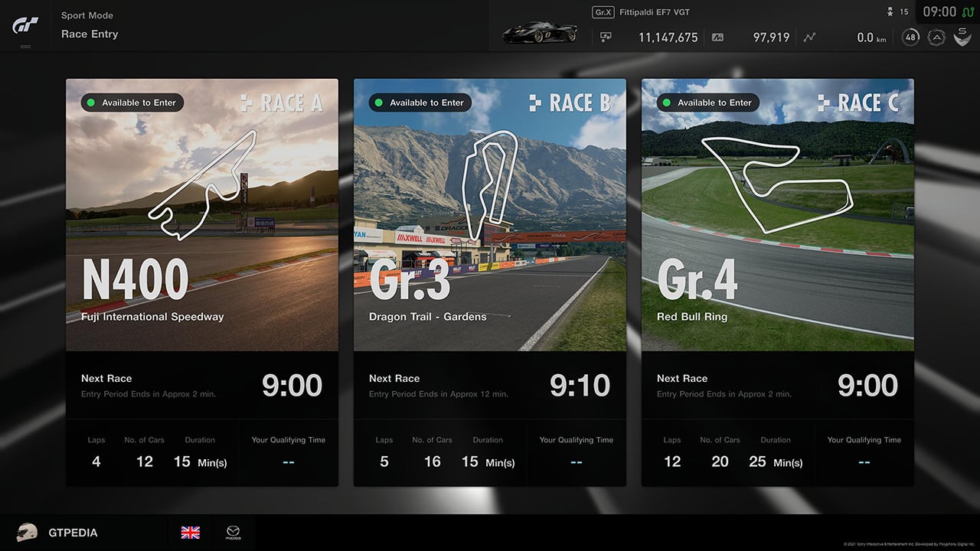This screenshot has width=980, height=551.
Task: Click Race A laps value 4
Action: 96,461
